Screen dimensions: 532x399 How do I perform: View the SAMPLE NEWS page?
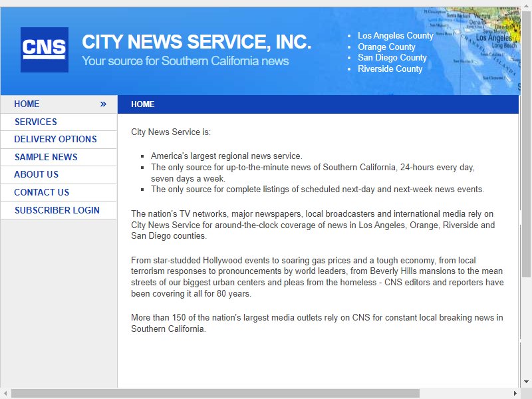click(x=59, y=157)
